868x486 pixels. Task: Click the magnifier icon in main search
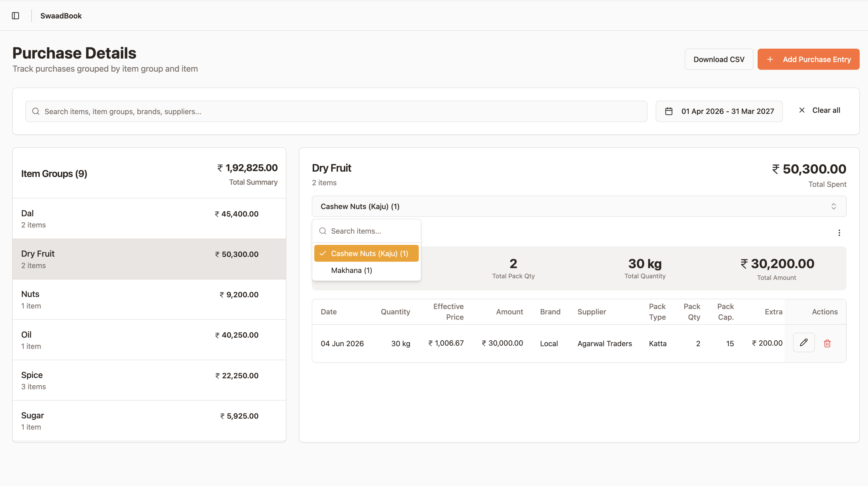click(36, 111)
